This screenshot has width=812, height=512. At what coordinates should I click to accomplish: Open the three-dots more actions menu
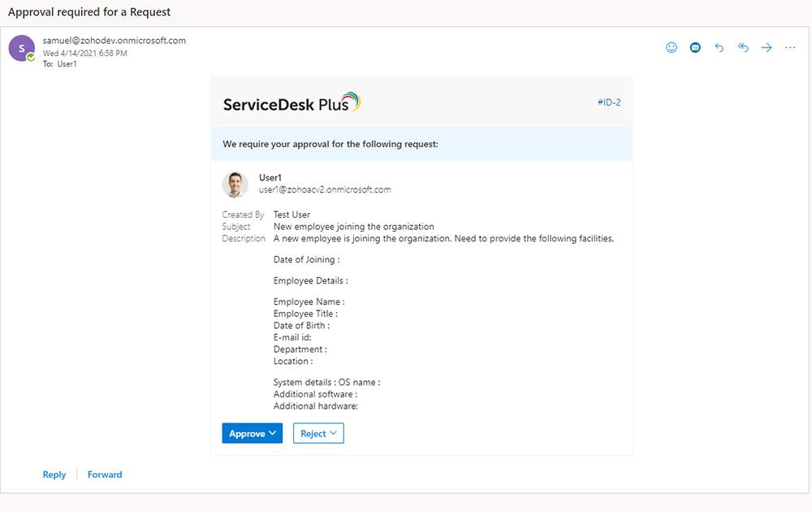tap(790, 48)
